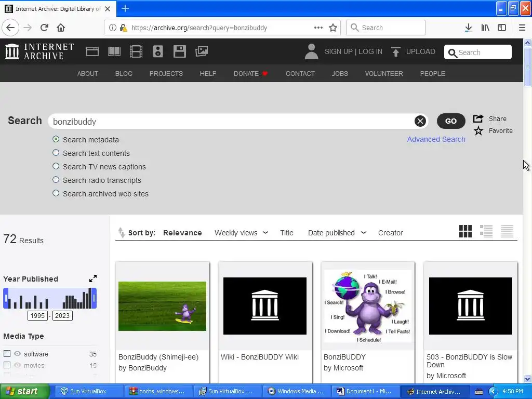Click the Share icon
Screen dimensions: 532x399
pyautogui.click(x=478, y=118)
